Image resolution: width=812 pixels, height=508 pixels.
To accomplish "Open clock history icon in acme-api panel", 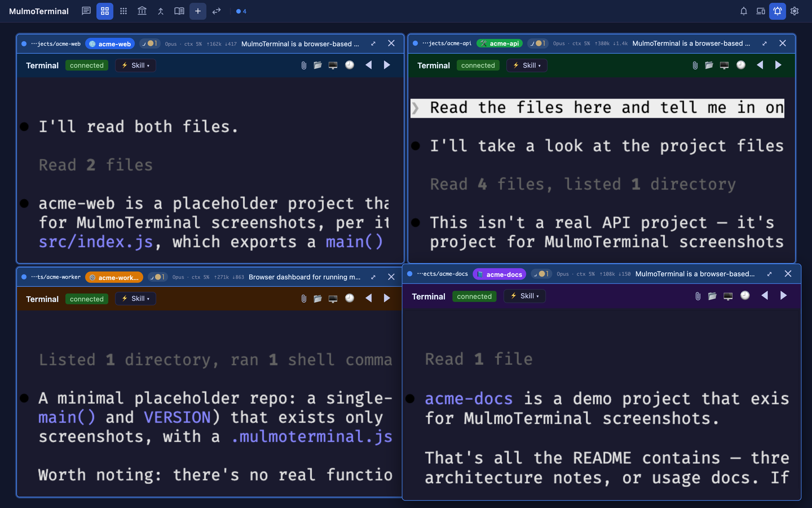I will pyautogui.click(x=741, y=65).
